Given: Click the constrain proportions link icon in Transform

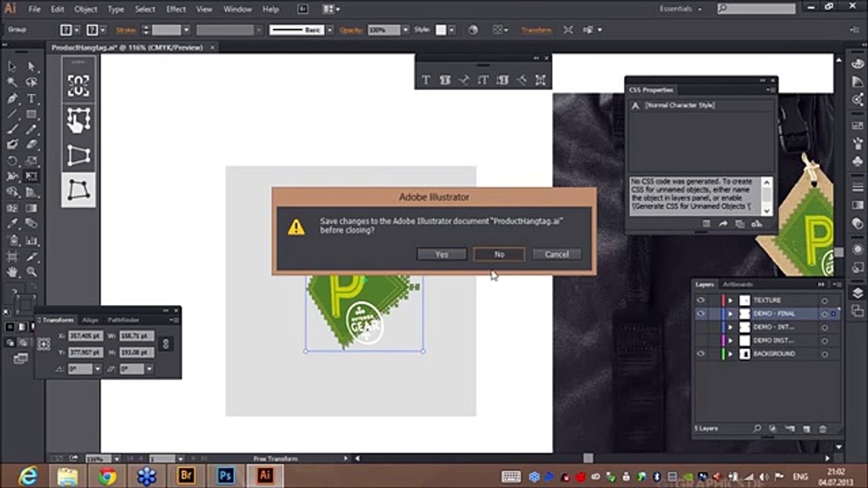Looking at the screenshot, I should 165,344.
